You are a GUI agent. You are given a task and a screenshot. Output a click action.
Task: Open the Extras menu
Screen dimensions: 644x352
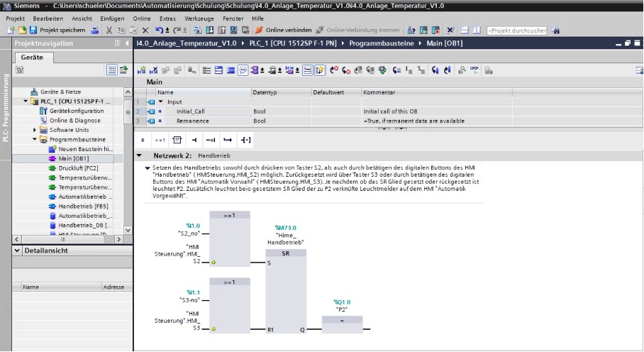click(x=168, y=18)
